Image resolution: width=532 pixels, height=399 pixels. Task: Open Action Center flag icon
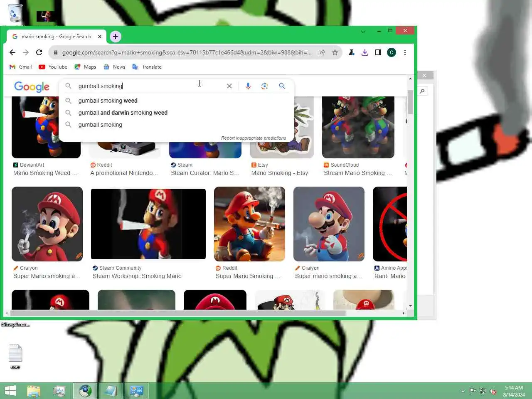473,391
